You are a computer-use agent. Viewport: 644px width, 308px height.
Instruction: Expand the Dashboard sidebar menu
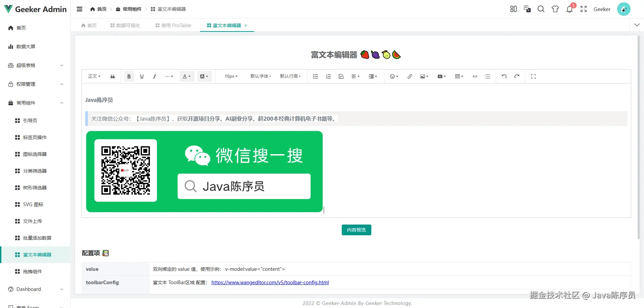[x=35, y=289]
